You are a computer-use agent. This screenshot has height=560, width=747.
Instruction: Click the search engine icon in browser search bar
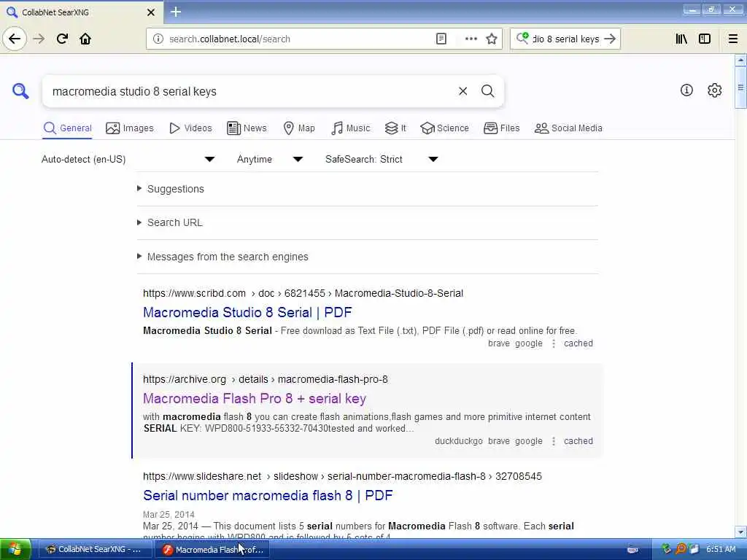click(522, 38)
